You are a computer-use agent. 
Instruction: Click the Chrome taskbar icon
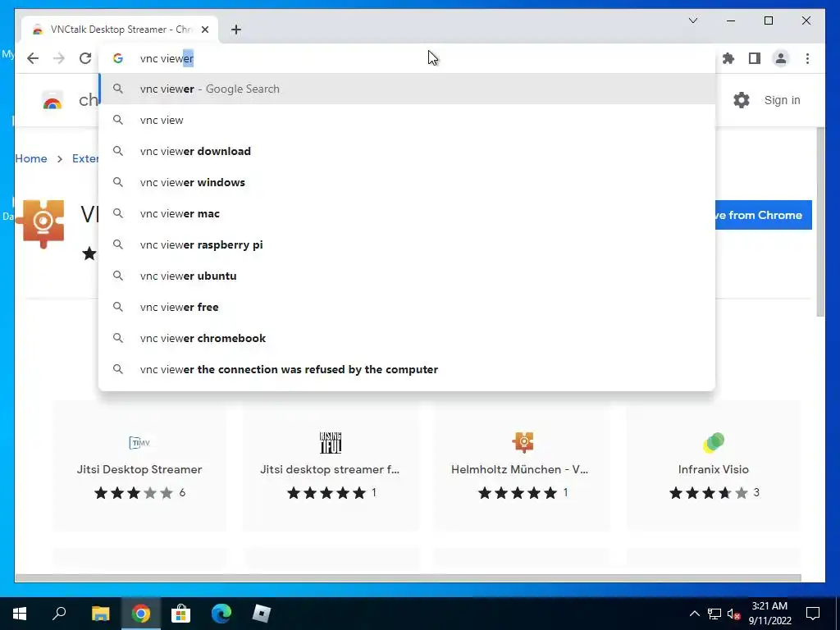[x=141, y=613]
